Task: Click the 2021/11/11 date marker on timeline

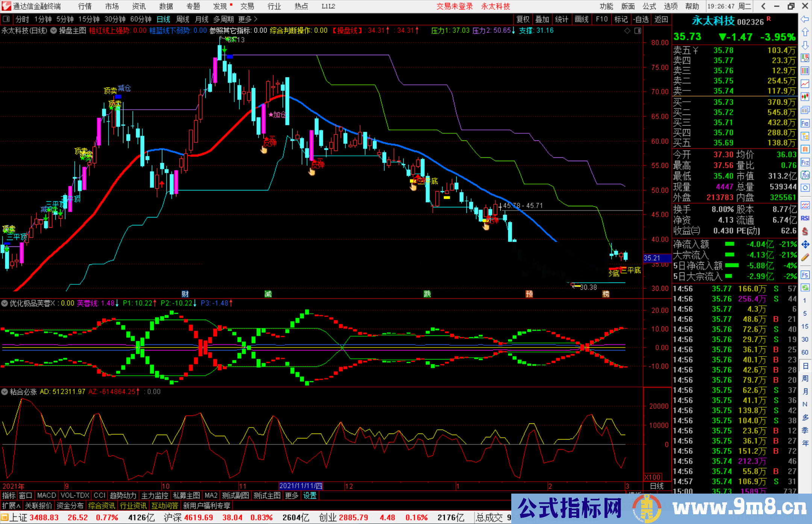Action: click(301, 486)
